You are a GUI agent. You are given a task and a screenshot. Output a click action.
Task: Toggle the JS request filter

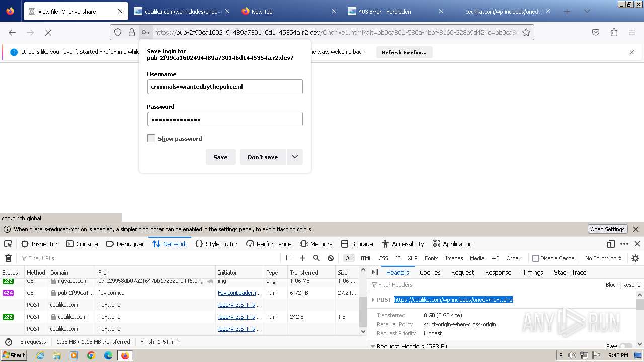tap(397, 258)
